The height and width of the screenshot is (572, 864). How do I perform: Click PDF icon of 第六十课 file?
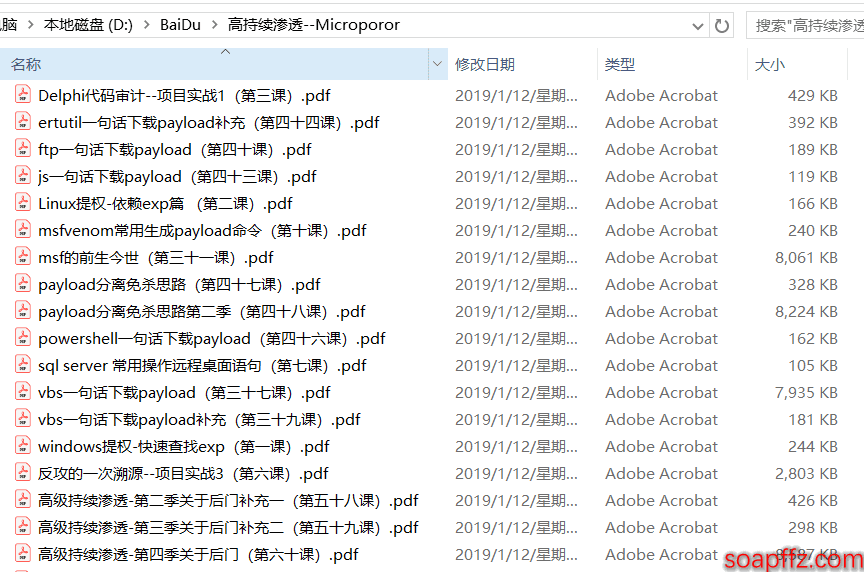23,554
